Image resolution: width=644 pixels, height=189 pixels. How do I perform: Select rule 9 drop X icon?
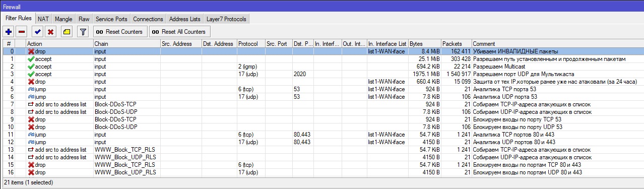coord(31,119)
